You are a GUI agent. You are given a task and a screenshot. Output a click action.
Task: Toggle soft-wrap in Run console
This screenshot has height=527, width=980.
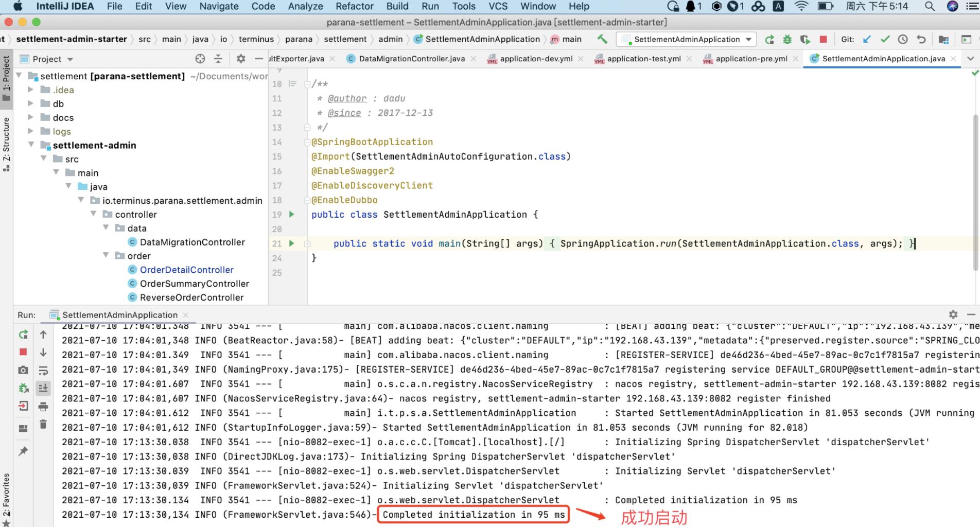(x=43, y=371)
